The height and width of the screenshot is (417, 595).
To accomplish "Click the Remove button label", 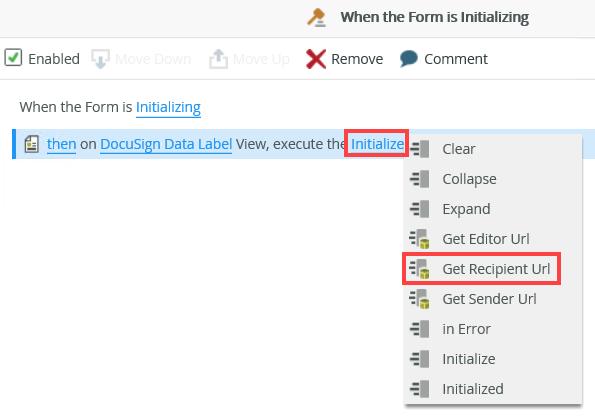I will [x=357, y=59].
